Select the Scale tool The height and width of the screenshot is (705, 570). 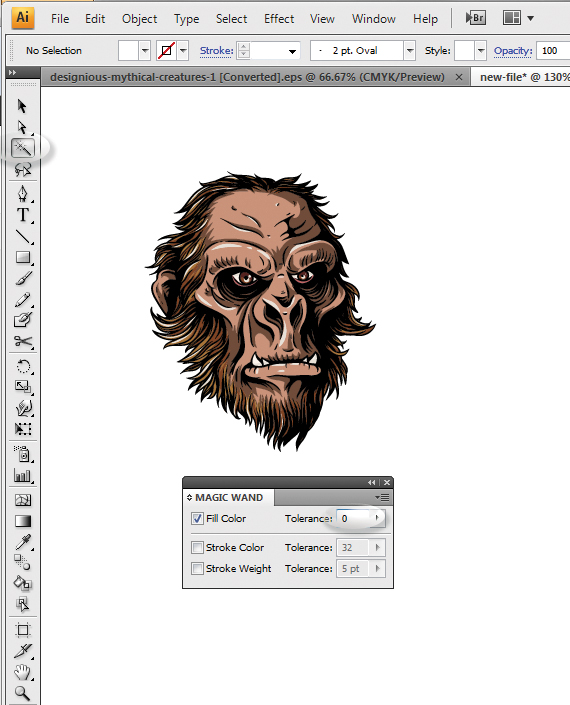pyautogui.click(x=22, y=387)
